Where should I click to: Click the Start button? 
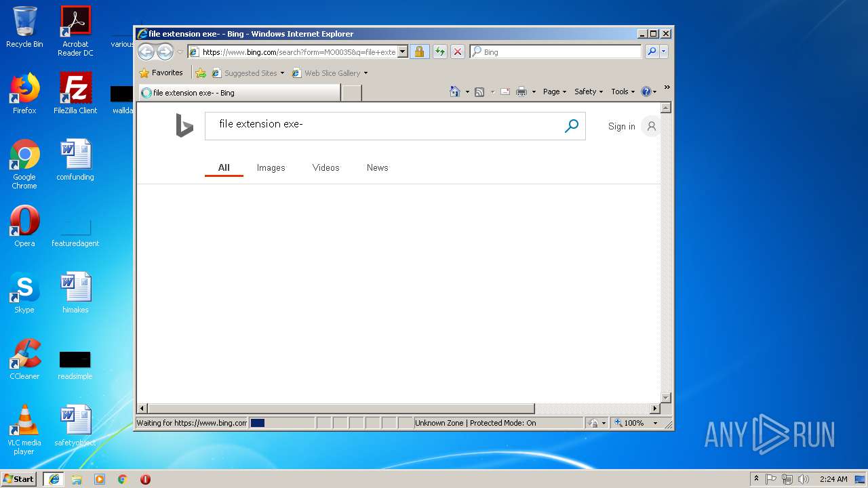coord(18,479)
